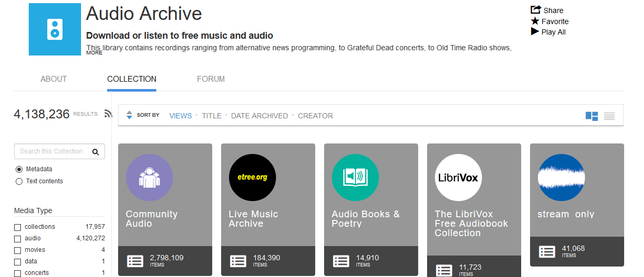Click the Favorite link text

pyautogui.click(x=555, y=21)
